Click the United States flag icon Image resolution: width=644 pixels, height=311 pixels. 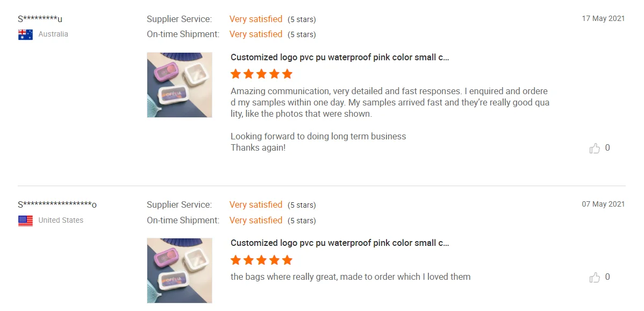25,221
